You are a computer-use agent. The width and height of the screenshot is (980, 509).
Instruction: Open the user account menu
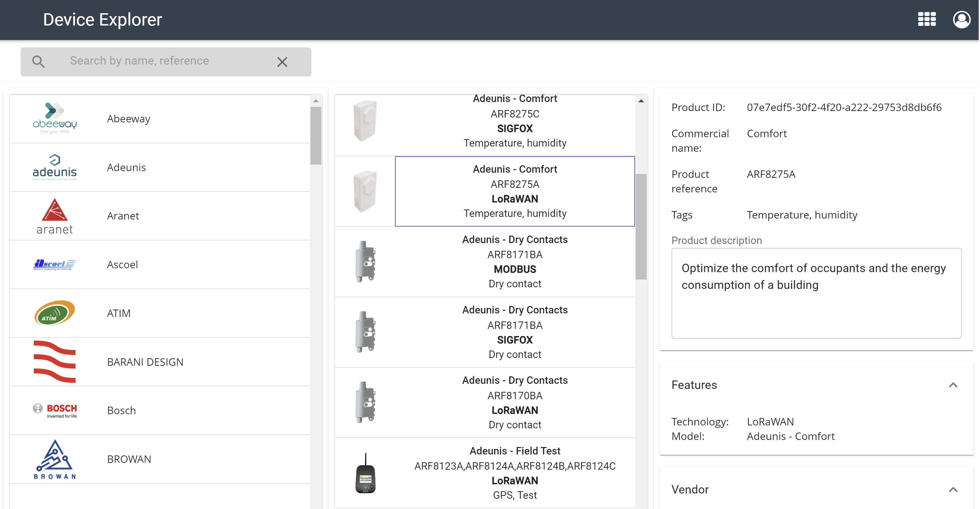click(x=962, y=19)
